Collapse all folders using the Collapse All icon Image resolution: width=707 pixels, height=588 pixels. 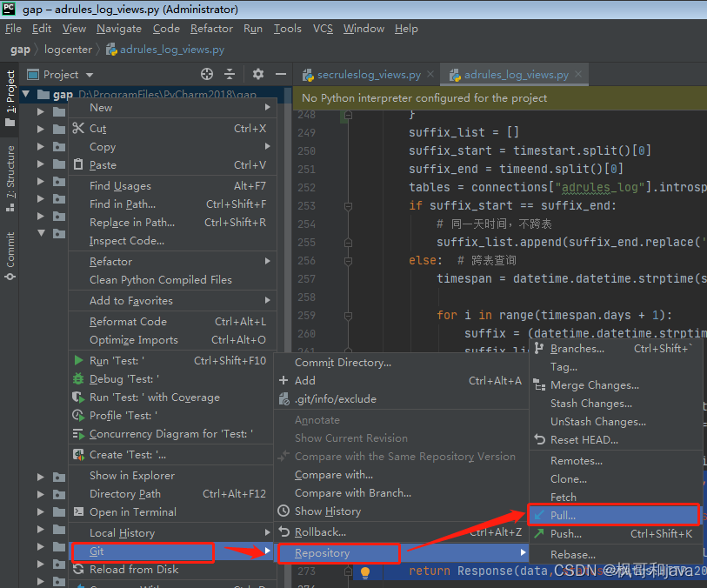tap(228, 76)
